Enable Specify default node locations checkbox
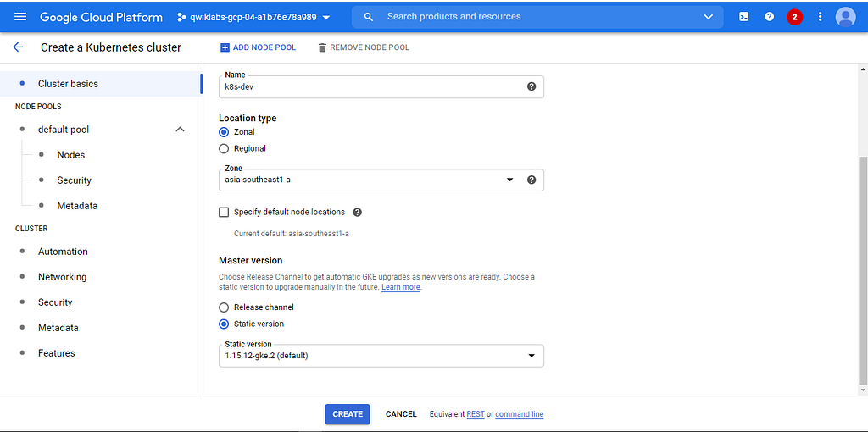Screen dimensions: 868x432 click(224, 212)
